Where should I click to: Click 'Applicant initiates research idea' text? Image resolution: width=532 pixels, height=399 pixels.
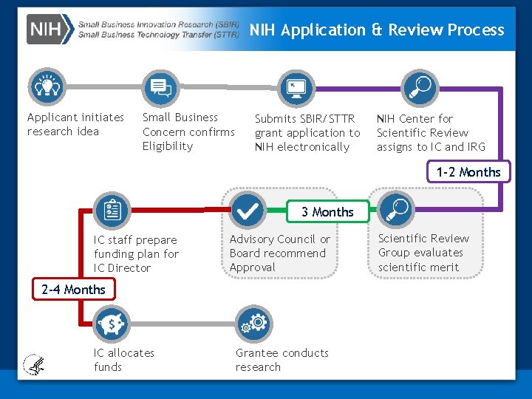pos(75,124)
